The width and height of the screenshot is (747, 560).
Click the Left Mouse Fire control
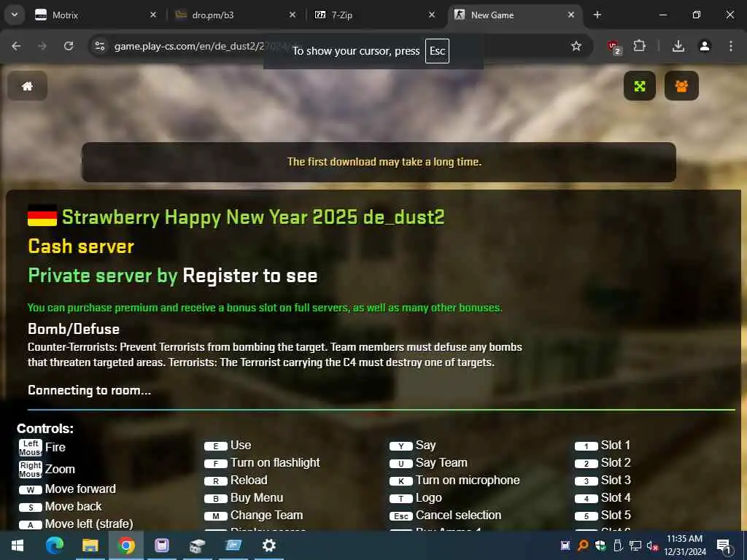click(42, 448)
